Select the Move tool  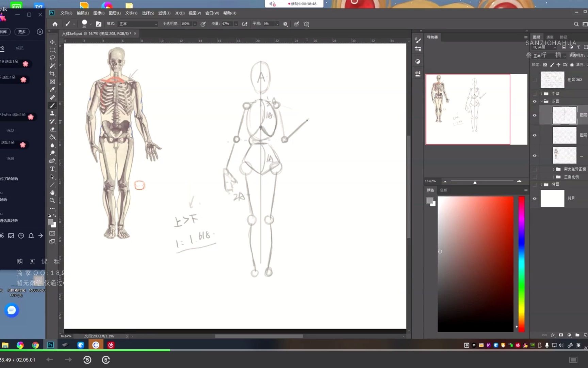[52, 42]
